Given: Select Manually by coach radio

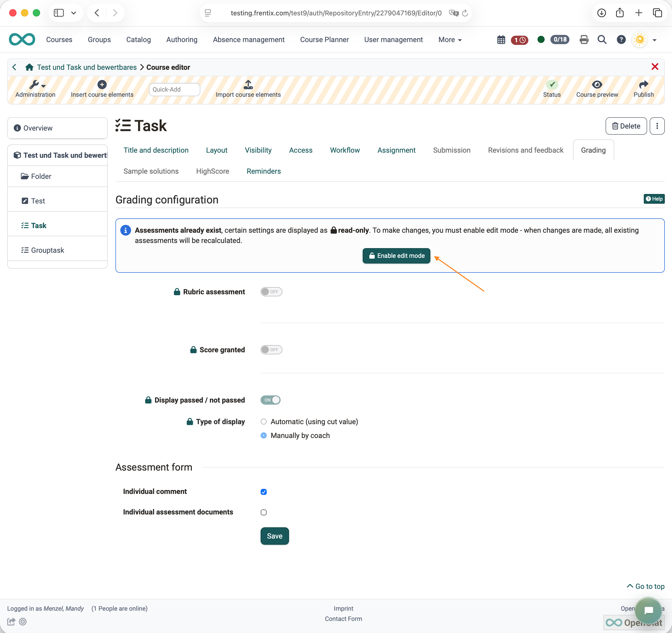Looking at the screenshot, I should point(264,435).
